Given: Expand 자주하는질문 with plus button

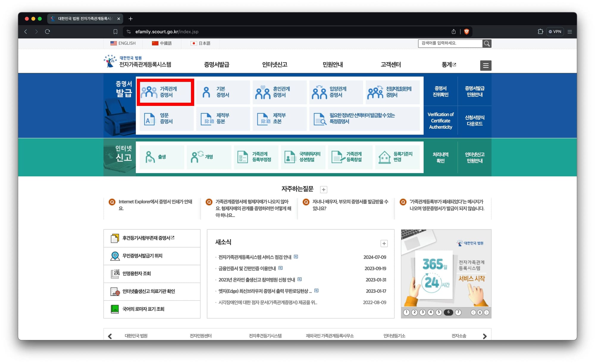Looking at the screenshot, I should point(324,189).
